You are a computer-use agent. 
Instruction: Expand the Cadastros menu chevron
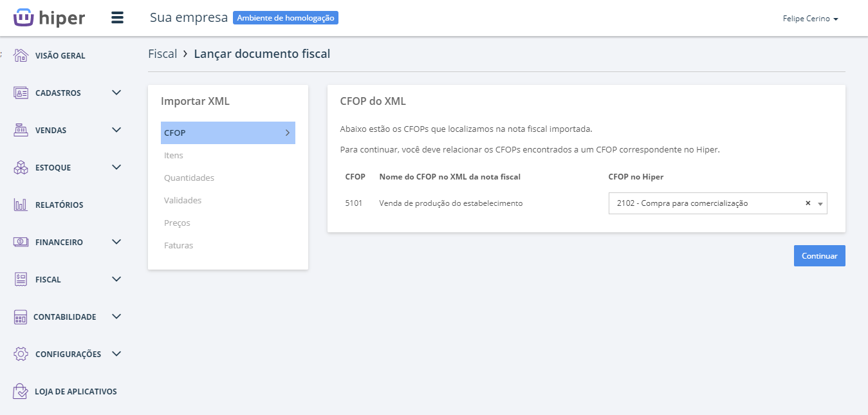click(x=116, y=93)
